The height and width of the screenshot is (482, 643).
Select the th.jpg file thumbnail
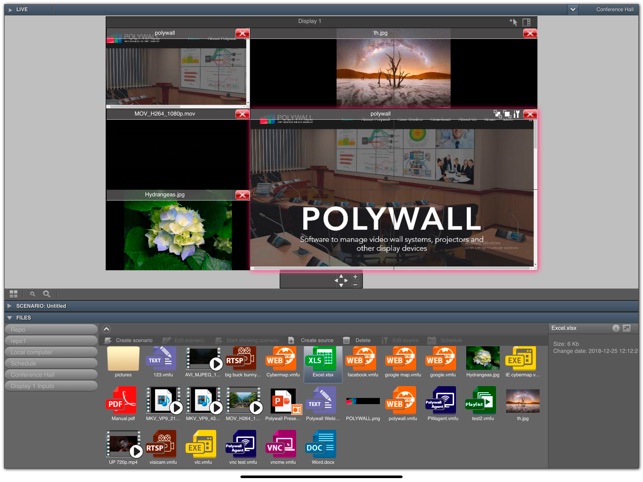(x=522, y=401)
